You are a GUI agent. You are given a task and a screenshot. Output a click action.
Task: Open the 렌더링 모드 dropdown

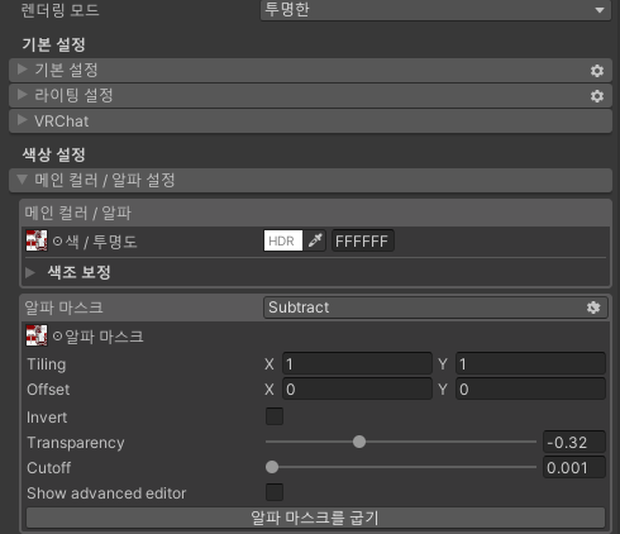tap(436, 9)
